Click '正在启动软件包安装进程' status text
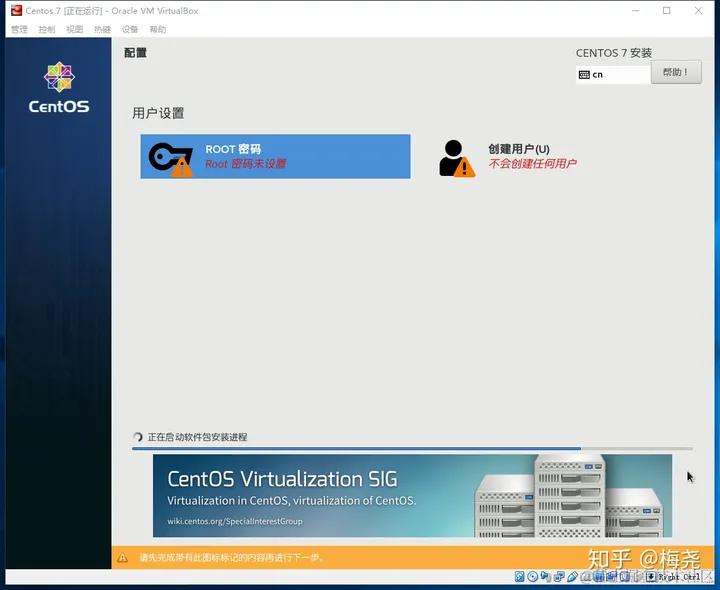The image size is (720, 590). point(197,437)
